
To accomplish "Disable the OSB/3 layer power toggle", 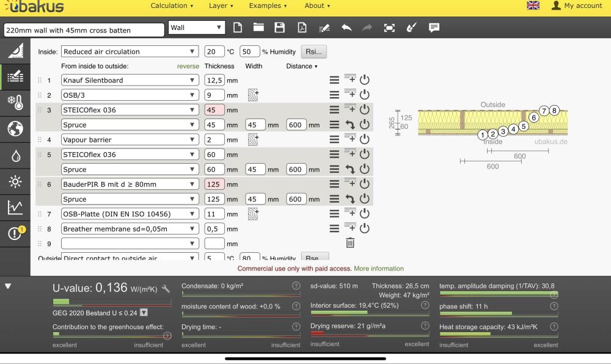I will coord(364,95).
